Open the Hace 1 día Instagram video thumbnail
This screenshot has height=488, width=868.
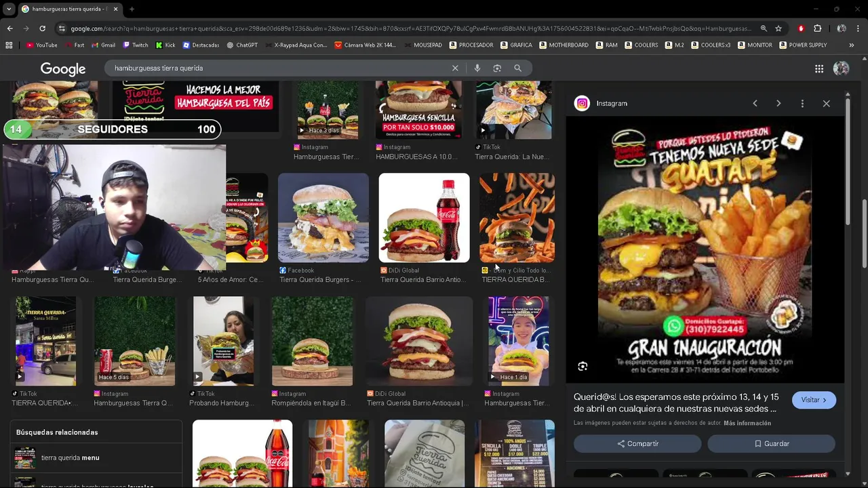[519, 341]
